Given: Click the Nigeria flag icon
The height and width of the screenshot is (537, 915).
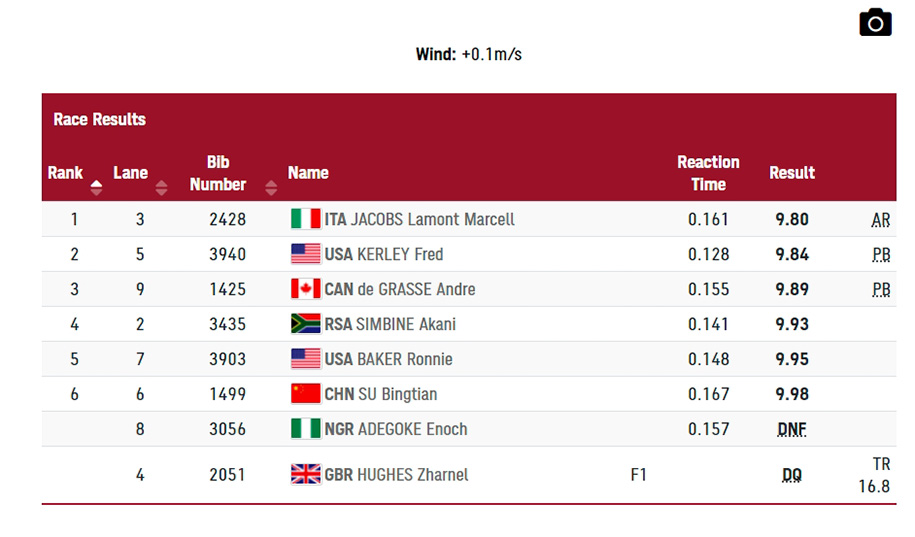Looking at the screenshot, I should (x=306, y=429).
